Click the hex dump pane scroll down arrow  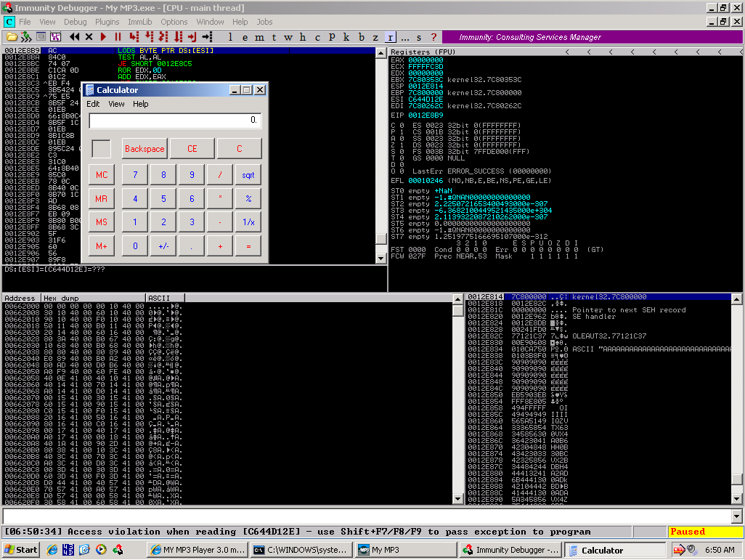click(458, 499)
